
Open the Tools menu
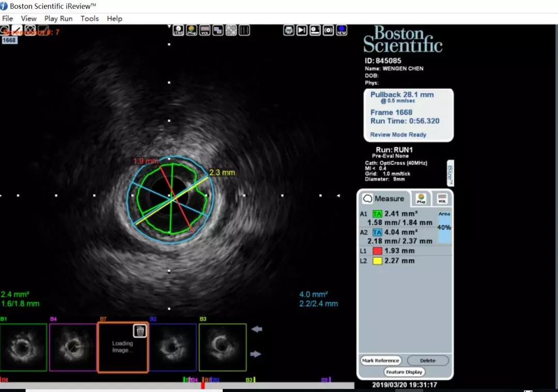click(x=89, y=19)
